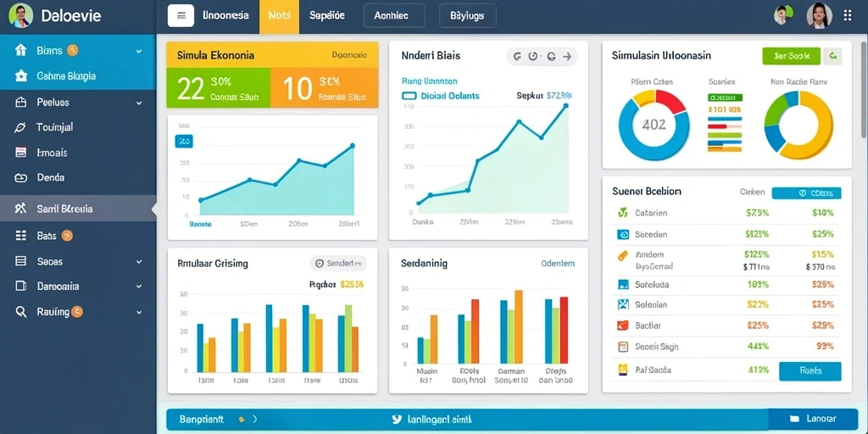This screenshot has width=868, height=434.
Task: Toggle the blue badge in Simula Ekonomia chart
Action: click(x=184, y=142)
